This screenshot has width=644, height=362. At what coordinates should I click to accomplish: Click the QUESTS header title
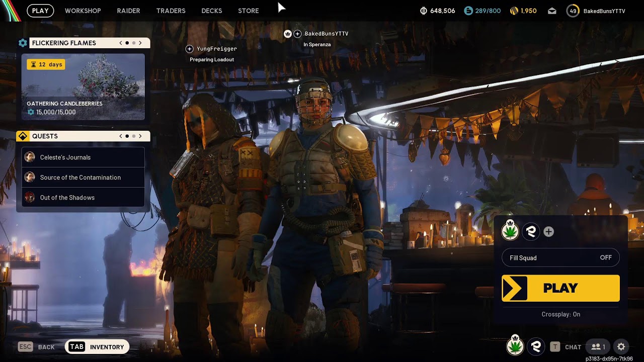coord(45,136)
